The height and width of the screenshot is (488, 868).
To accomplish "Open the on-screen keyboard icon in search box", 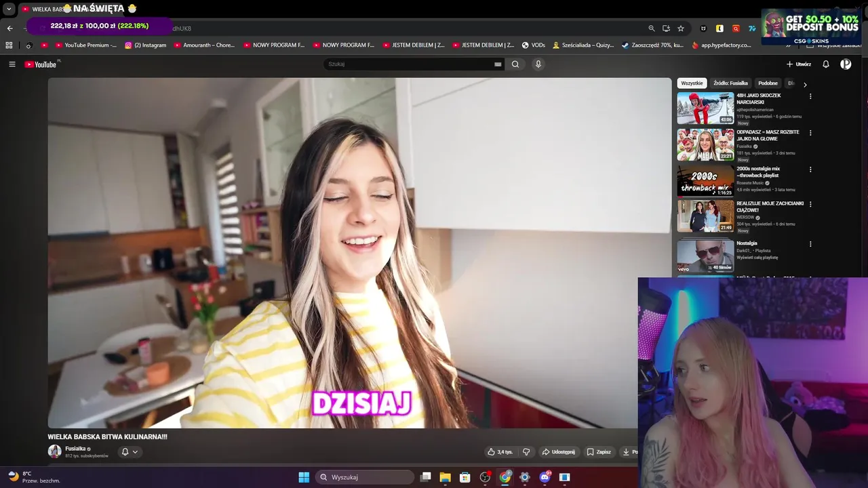I will click(498, 64).
